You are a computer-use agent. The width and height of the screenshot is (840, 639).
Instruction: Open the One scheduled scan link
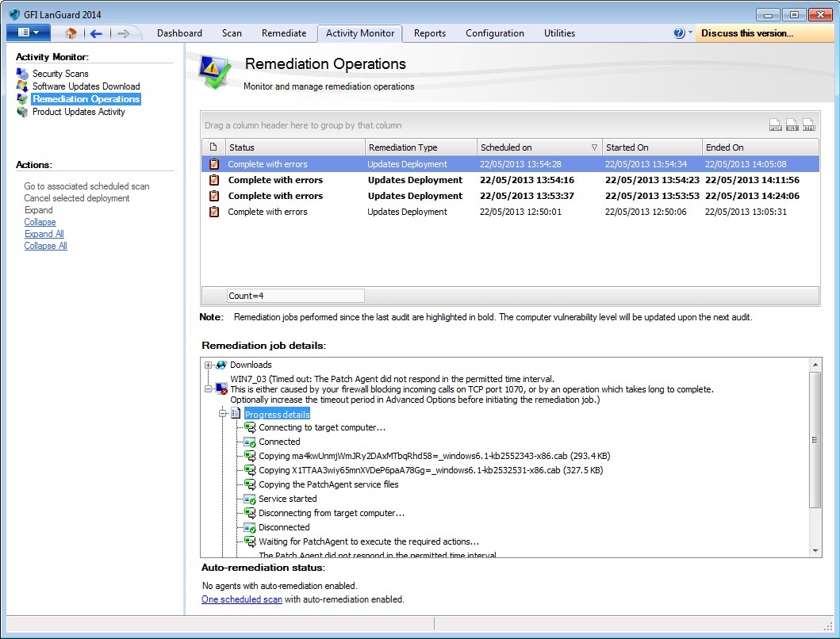(242, 599)
